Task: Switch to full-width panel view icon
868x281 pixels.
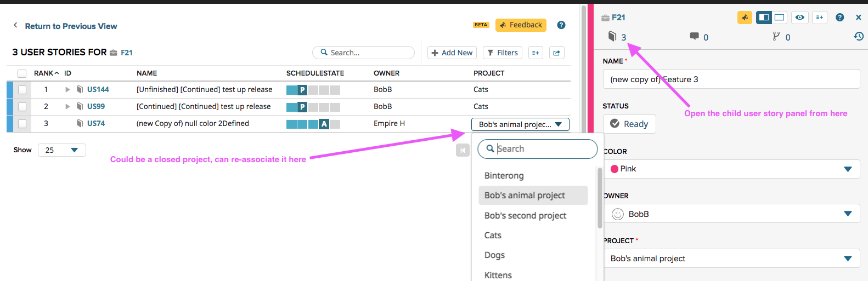Action: pos(779,18)
